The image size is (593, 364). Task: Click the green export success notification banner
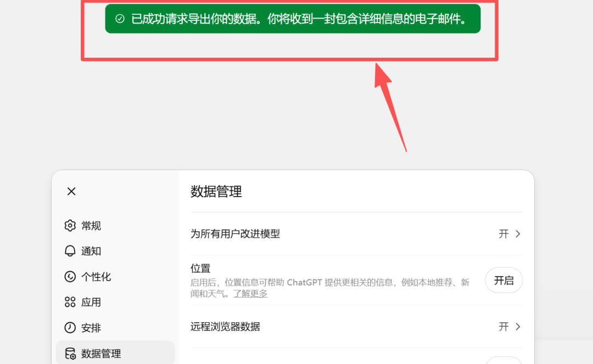[293, 19]
